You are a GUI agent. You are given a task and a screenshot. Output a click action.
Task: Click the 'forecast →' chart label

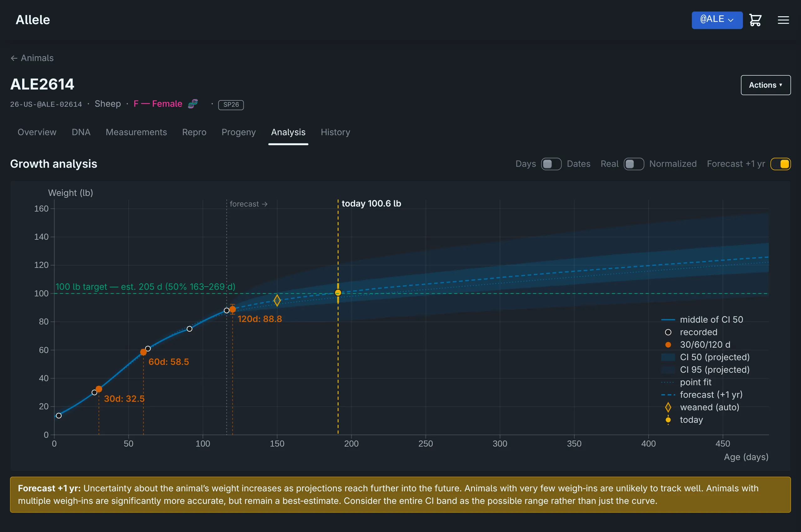(249, 204)
